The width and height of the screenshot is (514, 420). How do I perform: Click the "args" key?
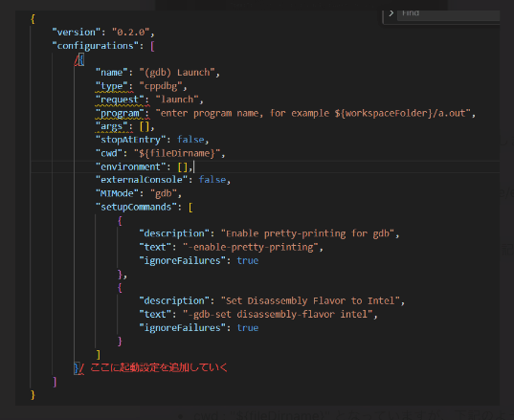point(111,126)
